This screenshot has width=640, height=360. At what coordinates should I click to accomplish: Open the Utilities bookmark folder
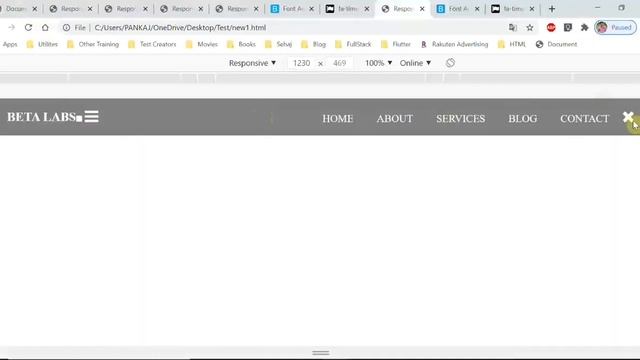click(x=42, y=44)
